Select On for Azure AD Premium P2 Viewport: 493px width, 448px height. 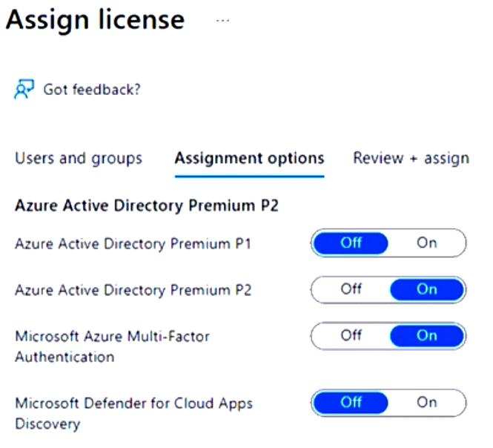coord(427,289)
